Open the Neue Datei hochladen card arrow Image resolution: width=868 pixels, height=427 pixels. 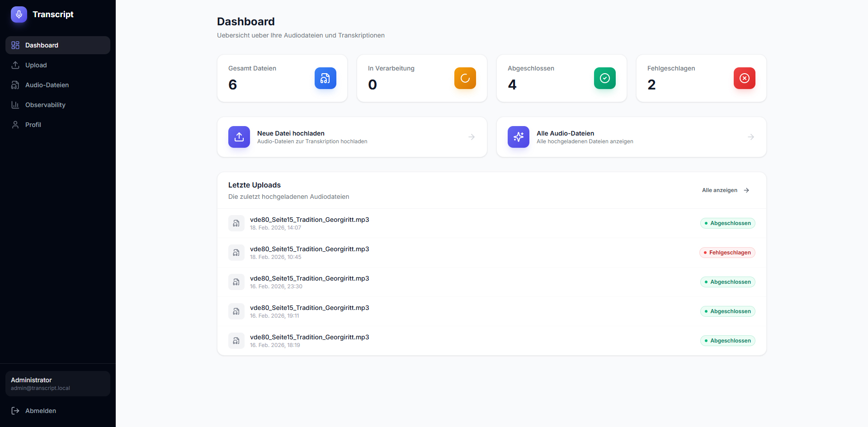472,137
